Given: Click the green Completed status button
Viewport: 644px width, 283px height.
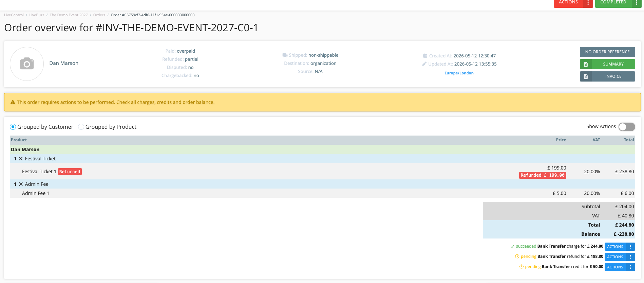Looking at the screenshot, I should point(613,3).
